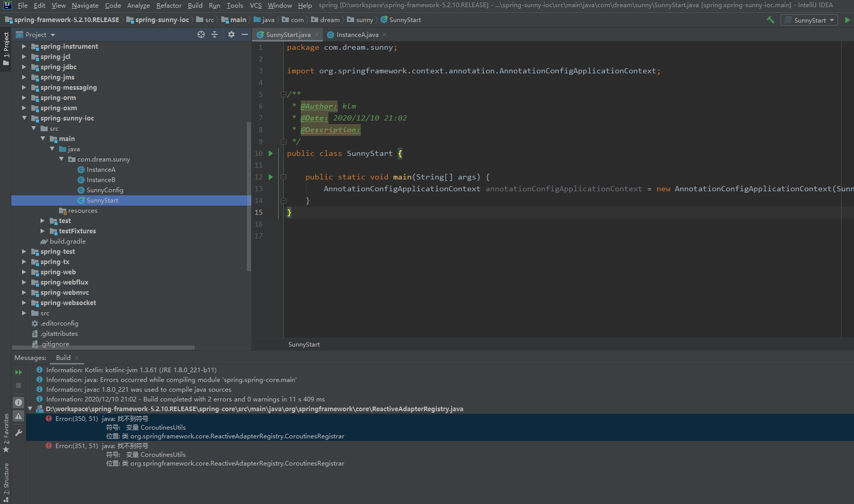
Task: Open the .gitattributes file
Action: click(59, 334)
